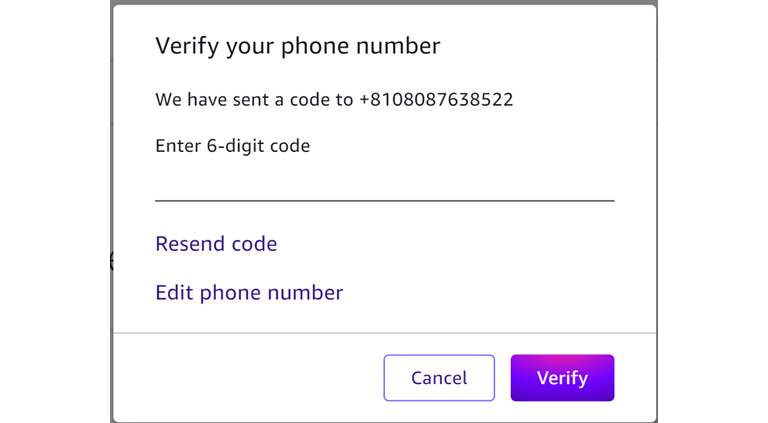The image size is (768, 423).
Task: Click the phone number +8108087638522
Action: (436, 100)
